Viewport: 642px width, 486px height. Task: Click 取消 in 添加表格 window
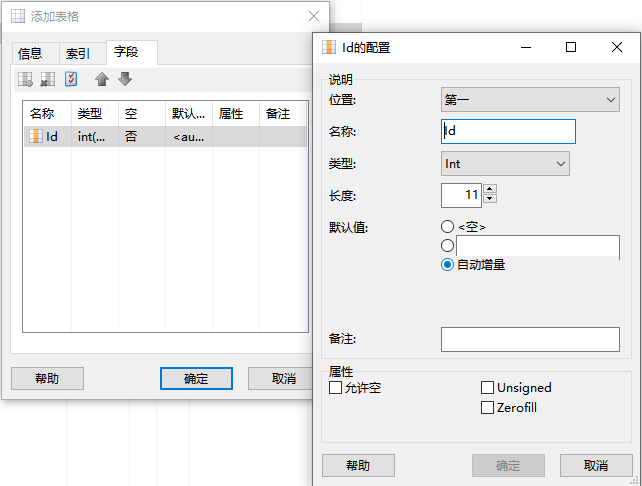(280, 378)
